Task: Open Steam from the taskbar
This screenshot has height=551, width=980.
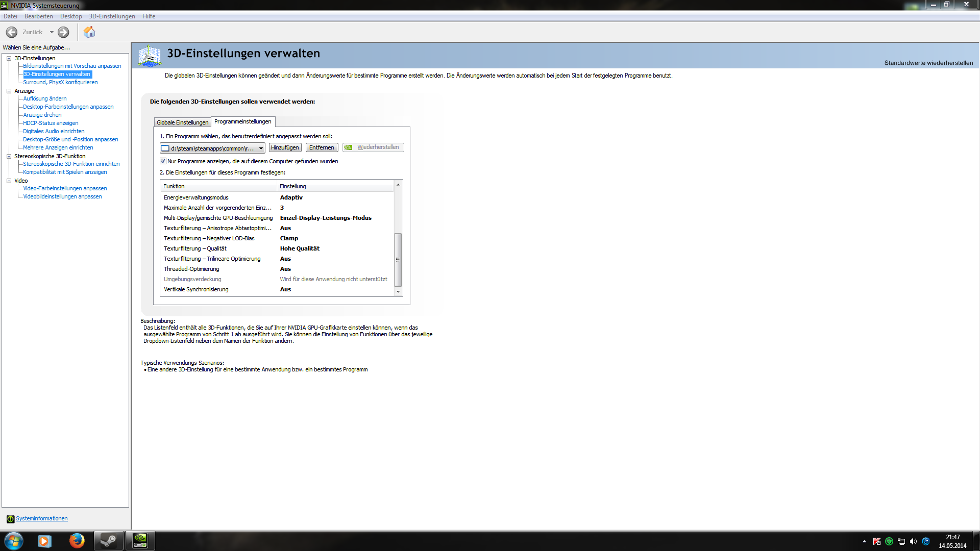Action: click(x=108, y=540)
